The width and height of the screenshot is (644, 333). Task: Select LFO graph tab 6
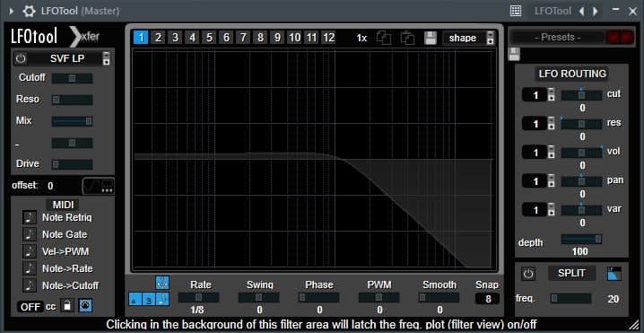pyautogui.click(x=226, y=38)
